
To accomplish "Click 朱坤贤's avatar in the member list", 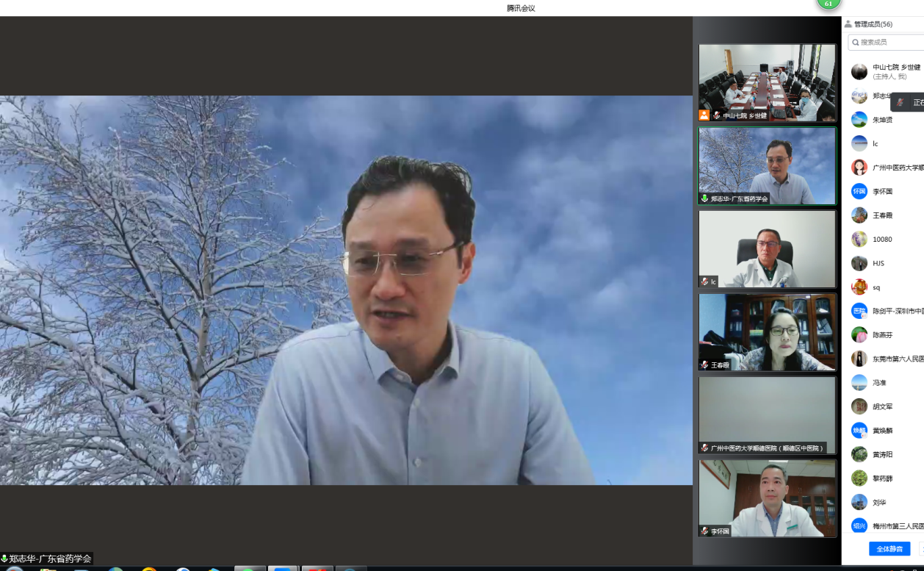I will tap(859, 120).
